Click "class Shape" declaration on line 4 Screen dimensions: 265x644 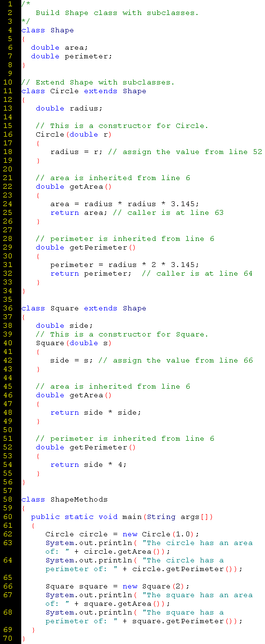click(48, 30)
